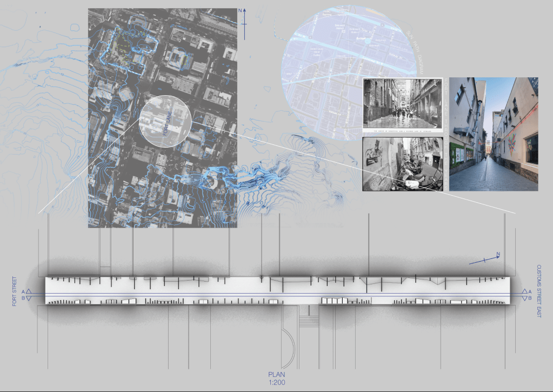Click the north arrow above the aerial map
The image size is (553, 392).
(244, 23)
